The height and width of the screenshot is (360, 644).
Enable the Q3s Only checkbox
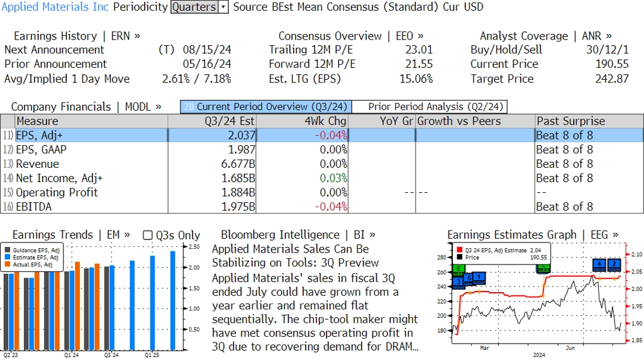[147, 235]
